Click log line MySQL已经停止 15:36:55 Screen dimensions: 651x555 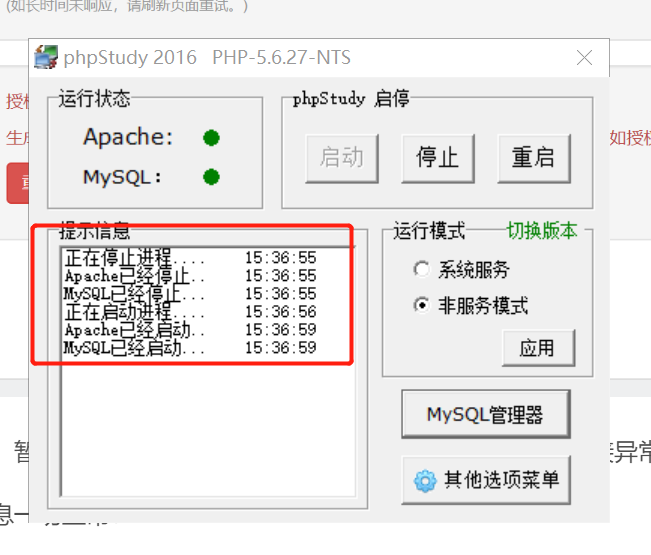(x=191, y=293)
